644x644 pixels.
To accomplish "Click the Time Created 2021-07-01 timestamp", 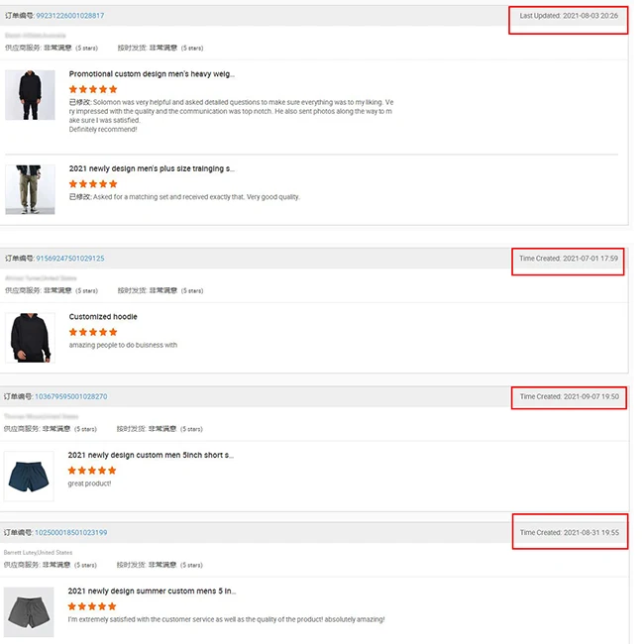I will click(x=569, y=259).
